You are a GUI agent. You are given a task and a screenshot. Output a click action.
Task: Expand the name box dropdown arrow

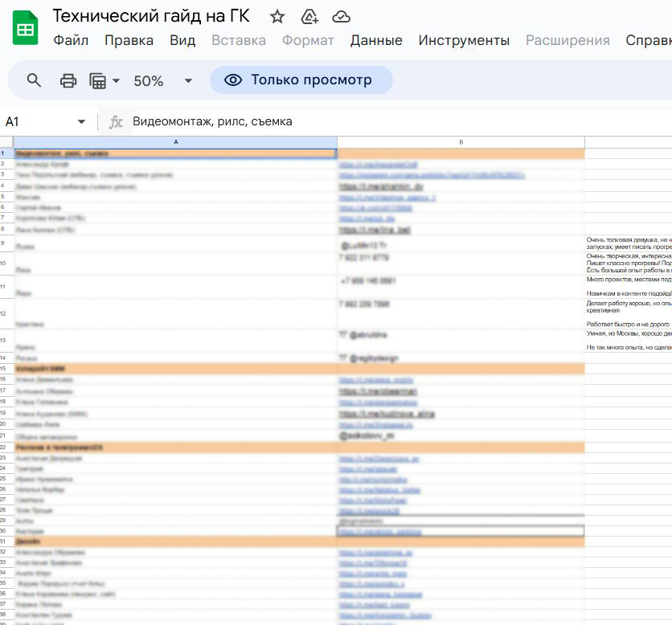[81, 122]
